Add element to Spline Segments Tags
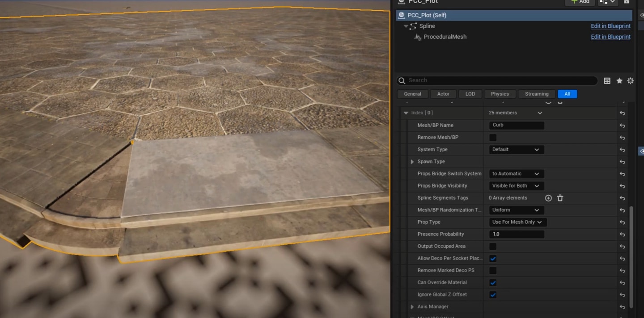The height and width of the screenshot is (318, 644). click(x=548, y=198)
